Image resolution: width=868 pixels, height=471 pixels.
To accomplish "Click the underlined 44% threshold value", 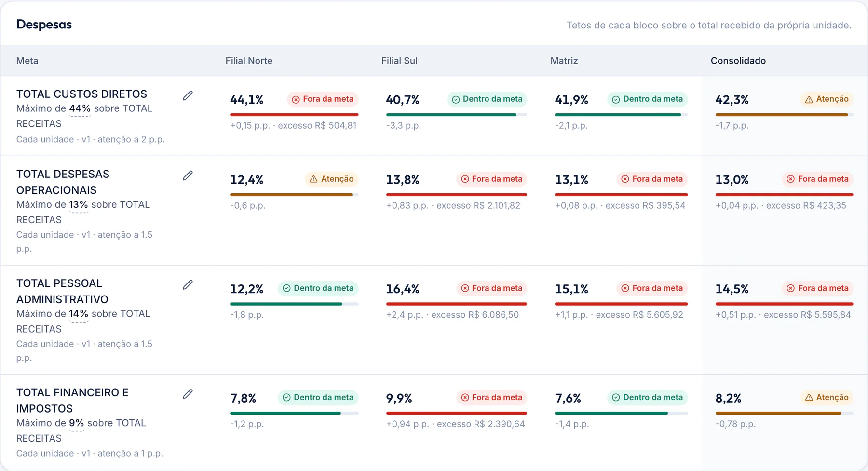I will click(80, 108).
